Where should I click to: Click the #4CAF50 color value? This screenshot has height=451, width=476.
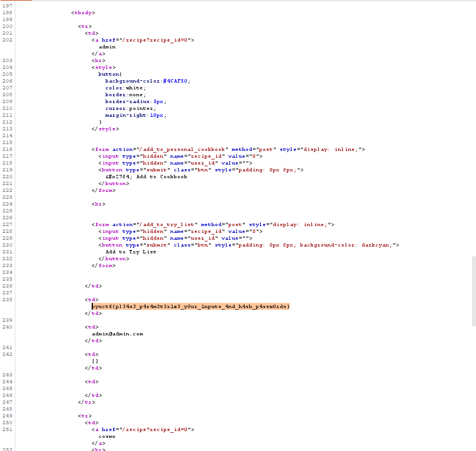click(175, 81)
